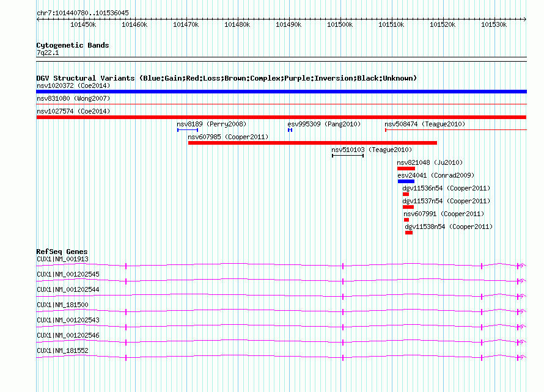Click the chr7:101440780..101536045 coordinate text
Viewport: 544px width, 392px height.
click(x=83, y=13)
